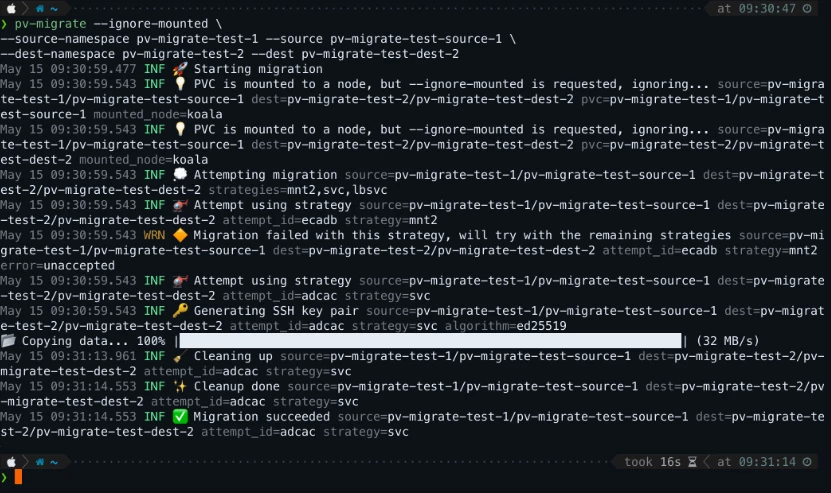
Task: Click the home icon in bottom prompt
Action: 40,462
